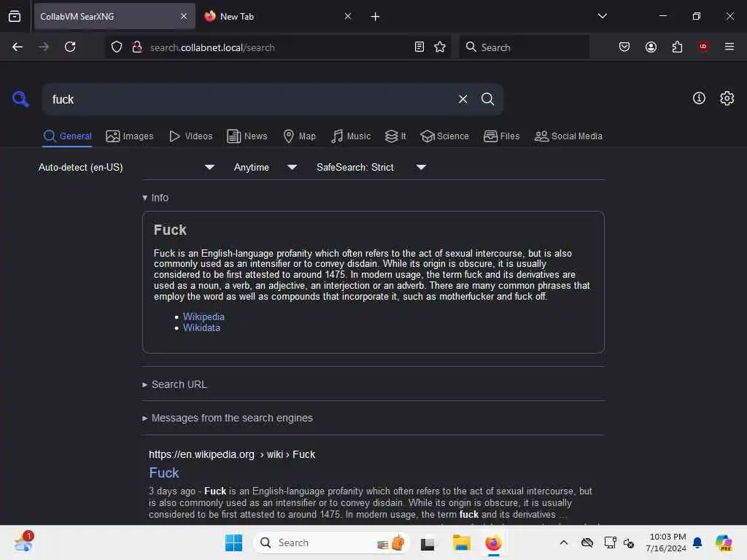The width and height of the screenshot is (747, 560).
Task: Switch to IT category
Action: tap(395, 136)
